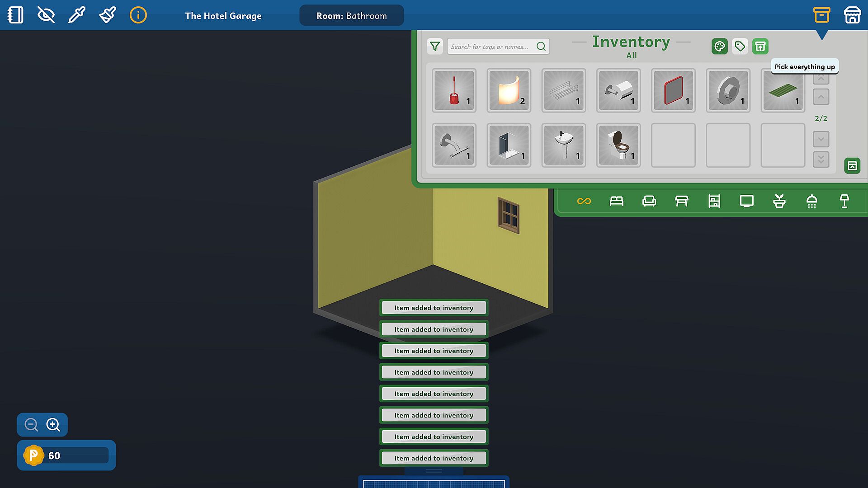Click the inventory search field
Image resolution: width=868 pixels, height=488 pixels.
pos(491,46)
